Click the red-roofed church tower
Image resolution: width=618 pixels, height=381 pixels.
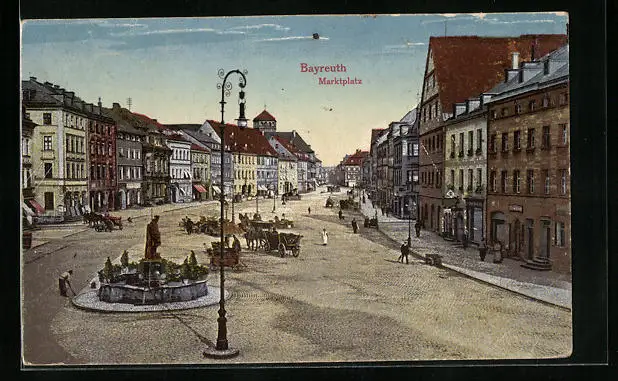(264, 121)
